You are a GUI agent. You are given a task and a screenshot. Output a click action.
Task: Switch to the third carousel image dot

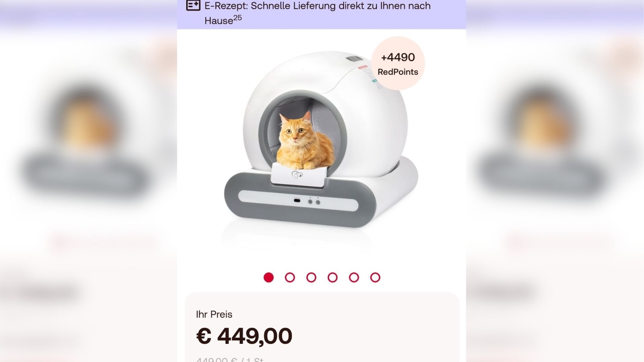(311, 278)
